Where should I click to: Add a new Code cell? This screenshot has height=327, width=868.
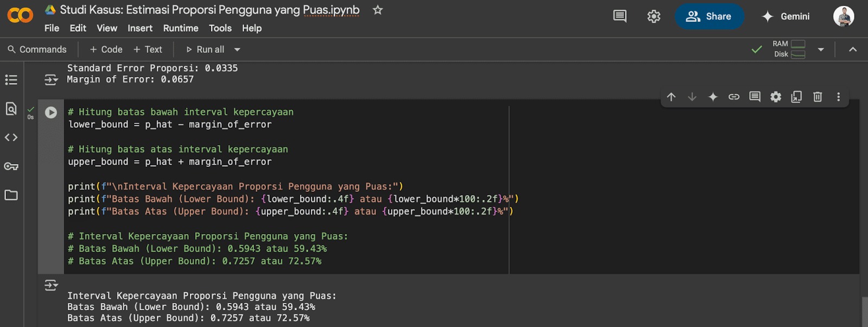tap(106, 49)
